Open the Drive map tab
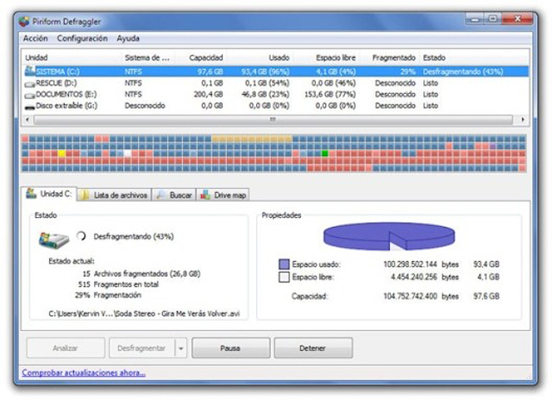552x400 pixels. pyautogui.click(x=223, y=195)
